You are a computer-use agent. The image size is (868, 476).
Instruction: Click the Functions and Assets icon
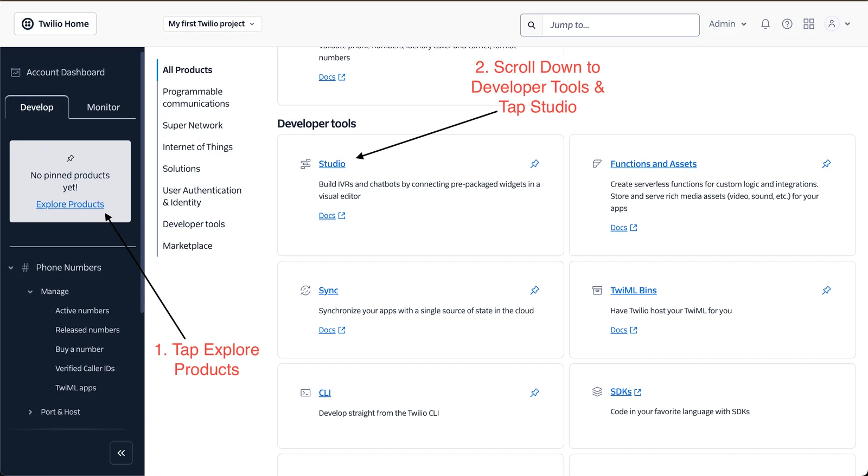597,164
